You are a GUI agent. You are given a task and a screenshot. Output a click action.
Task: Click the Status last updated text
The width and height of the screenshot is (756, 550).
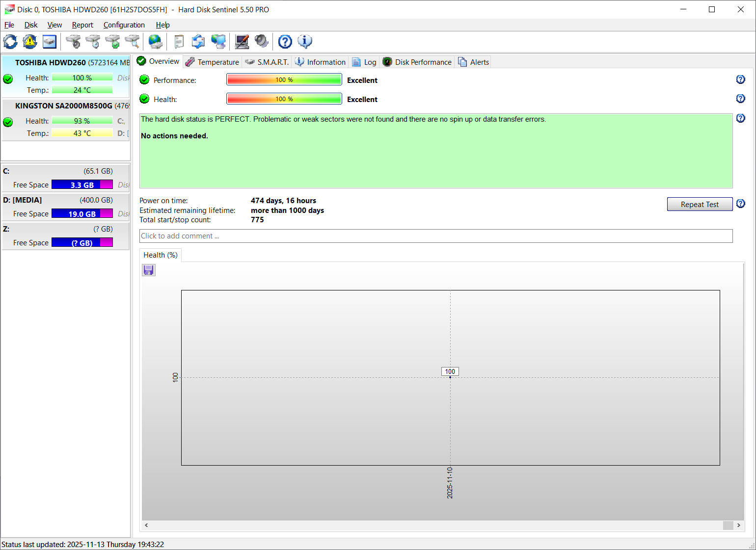(82, 544)
